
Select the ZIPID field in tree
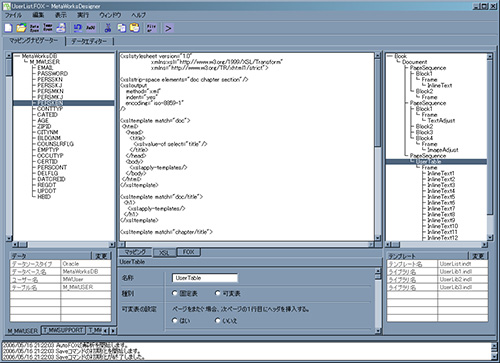pos(44,126)
